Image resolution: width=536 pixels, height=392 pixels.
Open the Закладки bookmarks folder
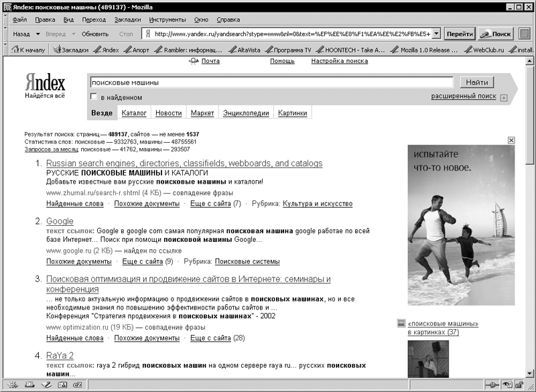(x=70, y=50)
